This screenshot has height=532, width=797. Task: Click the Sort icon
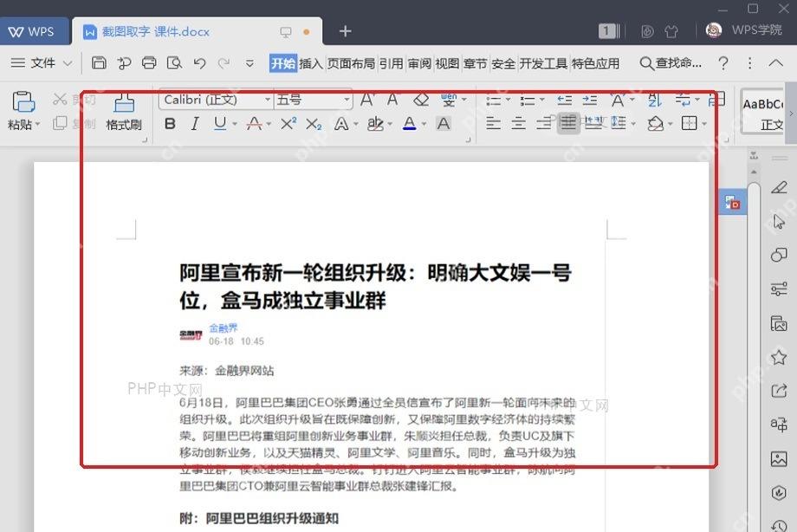(x=655, y=100)
